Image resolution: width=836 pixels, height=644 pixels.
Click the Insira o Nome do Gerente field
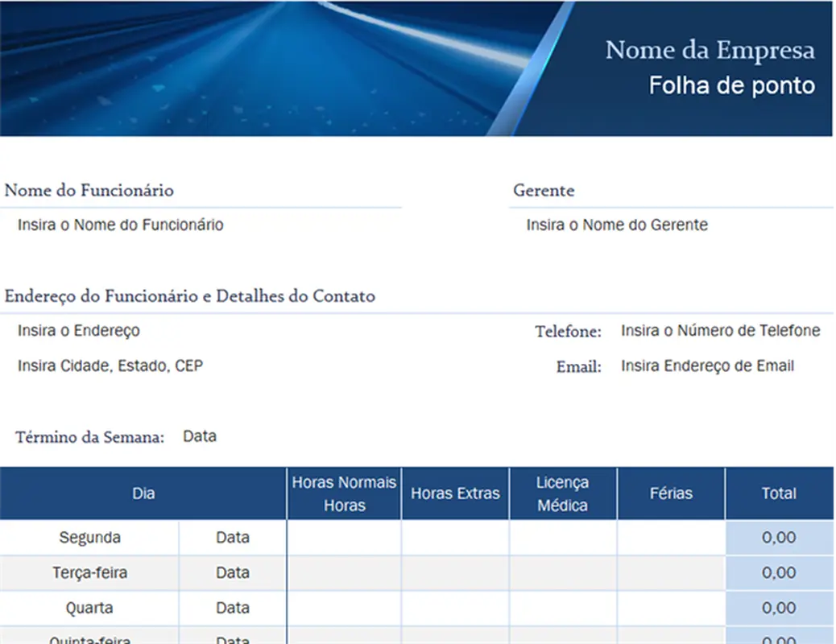pos(617,225)
